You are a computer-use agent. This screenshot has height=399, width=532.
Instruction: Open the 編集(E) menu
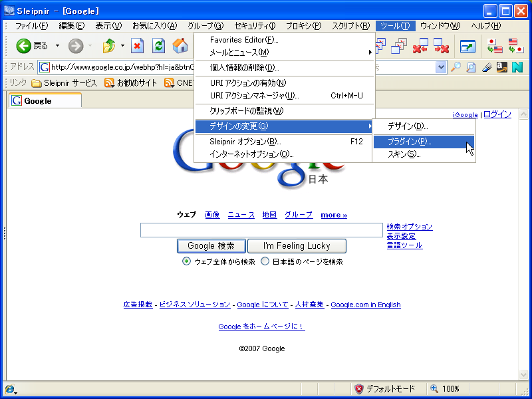(x=72, y=26)
